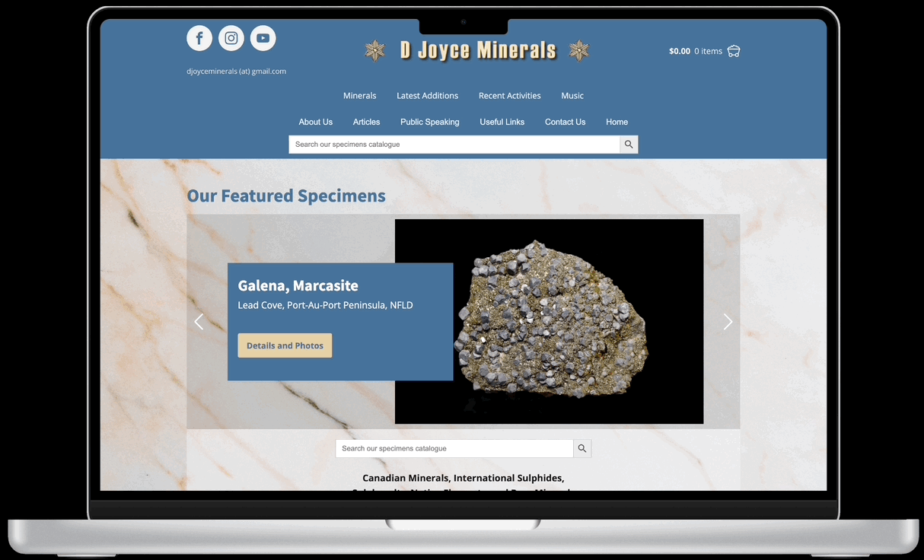This screenshot has width=924, height=560.
Task: Open the Minerals menu item
Action: coord(360,96)
